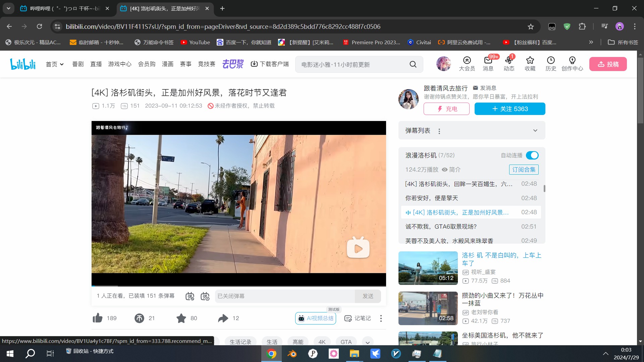Open Blender in the taskbar
The width and height of the screenshot is (644, 362).
point(292,354)
